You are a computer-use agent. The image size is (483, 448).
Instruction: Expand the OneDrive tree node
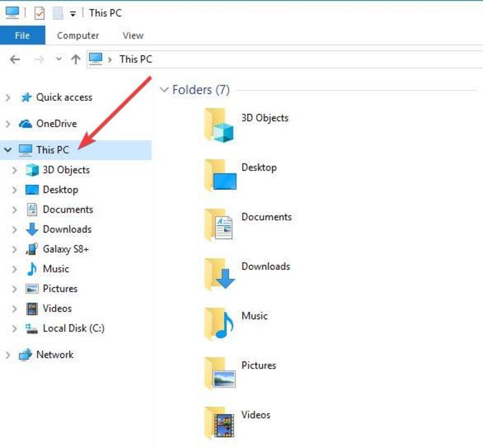[8, 124]
